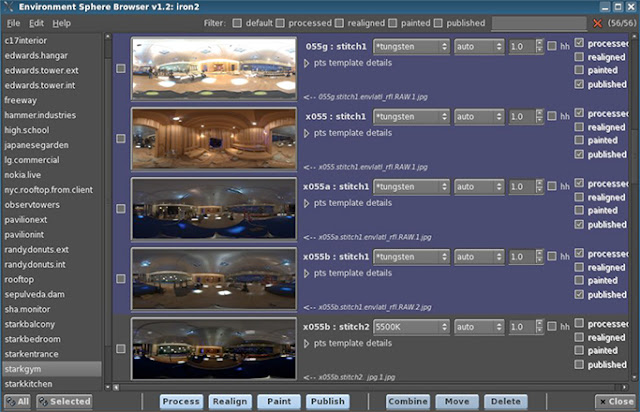Click the Close button in the bottom bar
Screen dimensions: 640x412
click(x=616, y=401)
